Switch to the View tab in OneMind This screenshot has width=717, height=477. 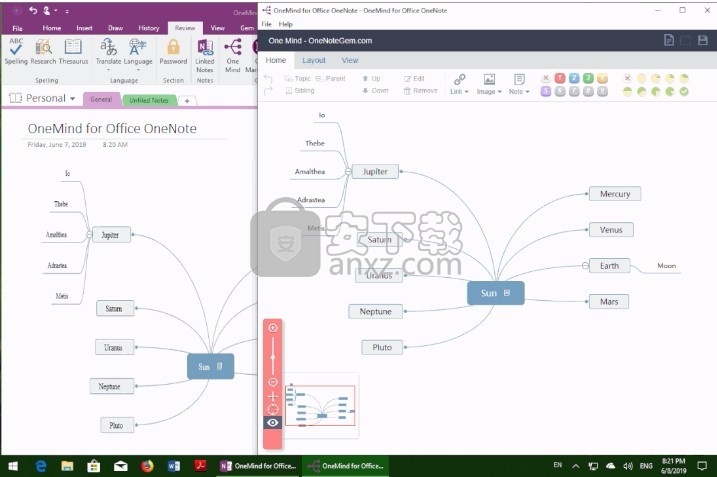pyautogui.click(x=350, y=60)
